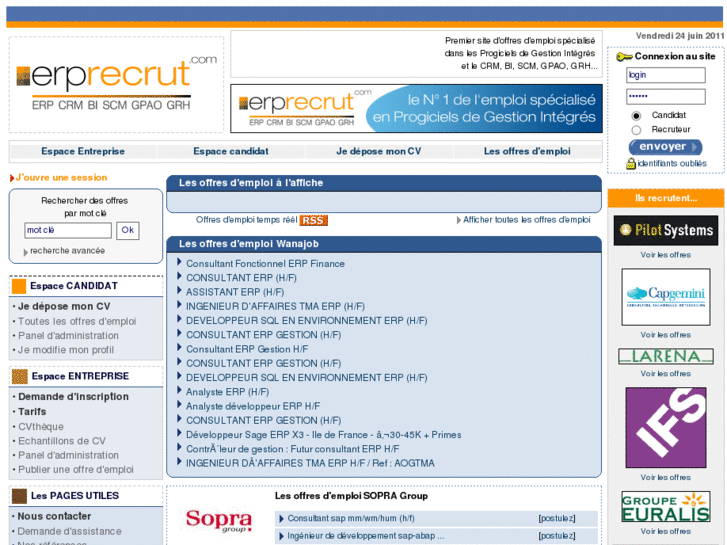Focus the mot clé search field
The height and width of the screenshot is (545, 727).
68,230
